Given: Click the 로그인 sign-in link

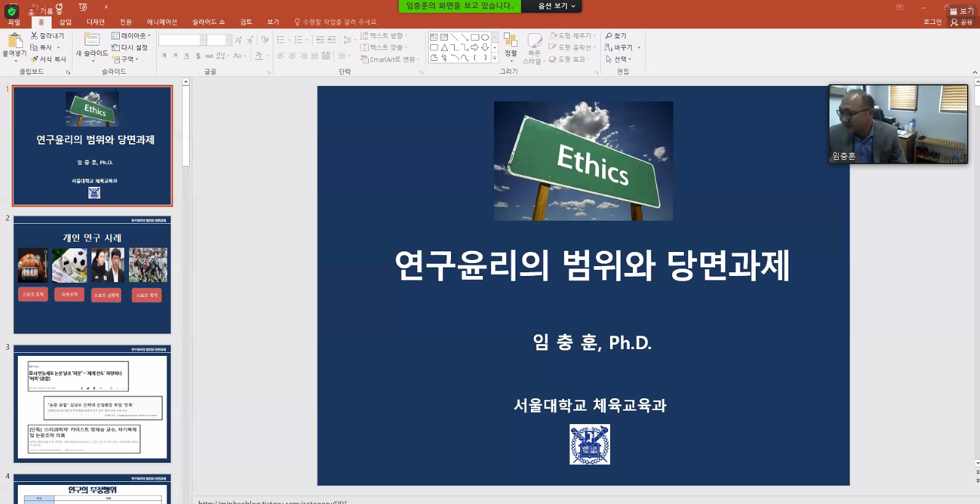Looking at the screenshot, I should [933, 22].
